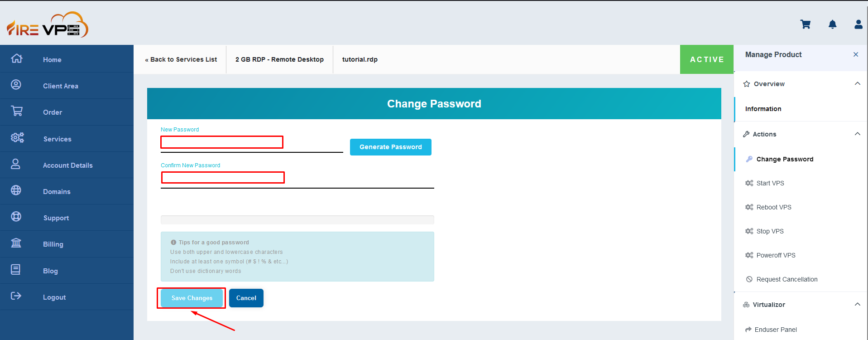Click the Save Changes button
868x340 pixels.
coord(192,298)
